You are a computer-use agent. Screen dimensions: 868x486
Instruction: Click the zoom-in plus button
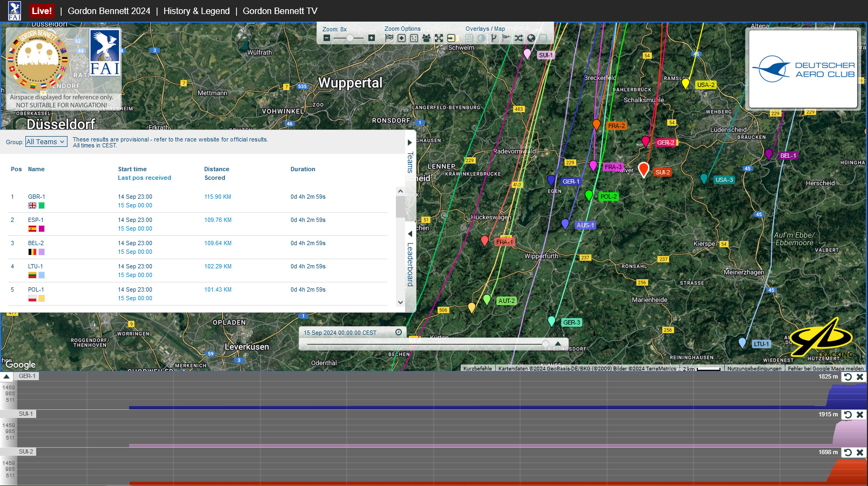[372, 38]
